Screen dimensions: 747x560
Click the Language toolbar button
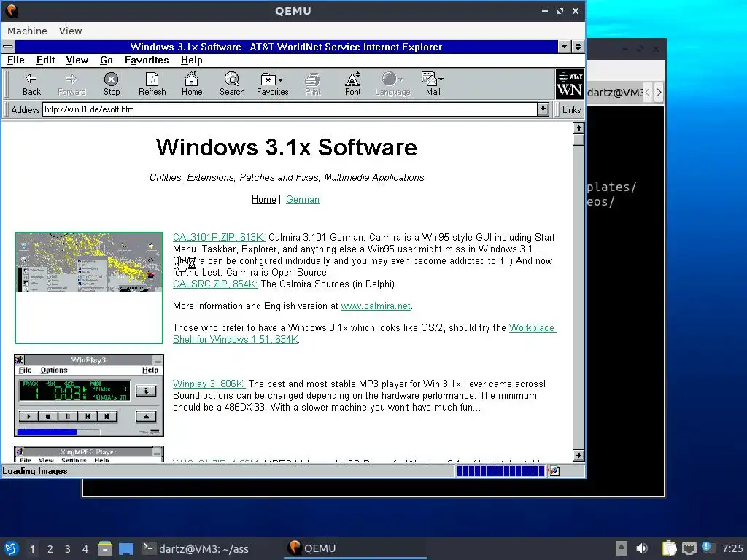392,85
